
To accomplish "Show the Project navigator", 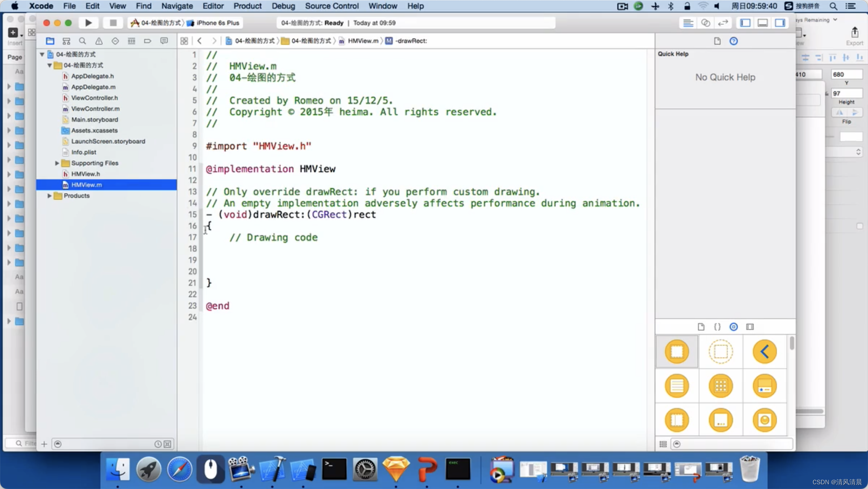I will 50,41.
